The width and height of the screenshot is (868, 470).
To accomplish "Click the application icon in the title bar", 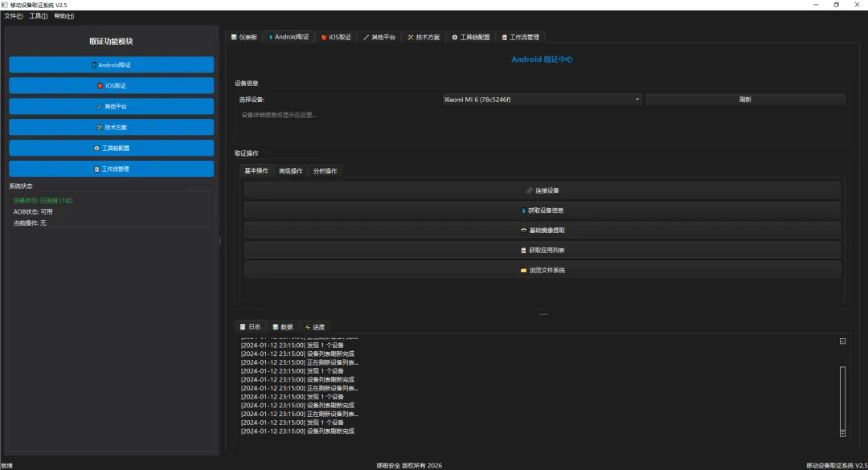I will click(5, 5).
